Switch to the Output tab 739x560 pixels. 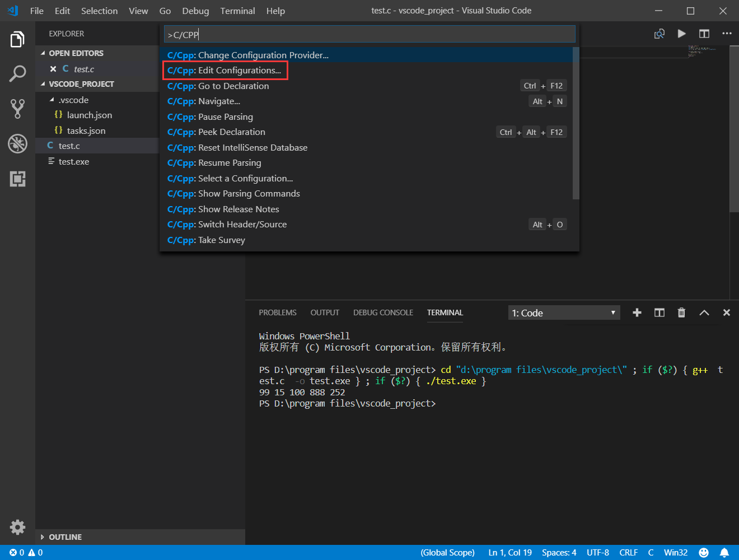point(325,312)
